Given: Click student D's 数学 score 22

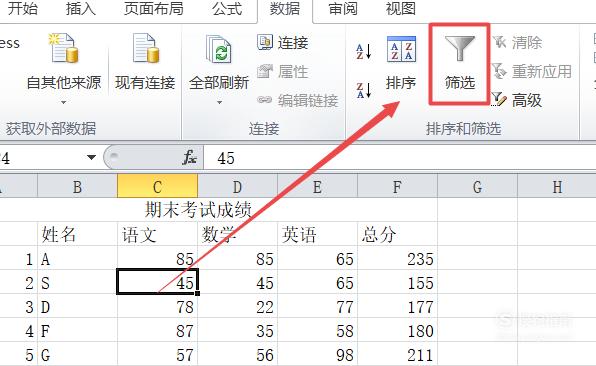Looking at the screenshot, I should point(238,306).
